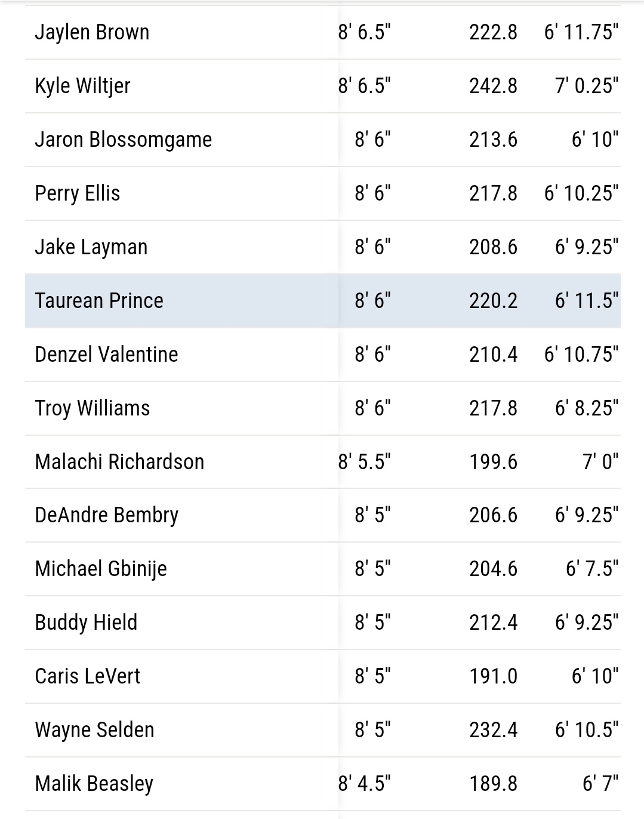The image size is (644, 819).
Task: Open Jake Layman row
Action: pos(322,247)
